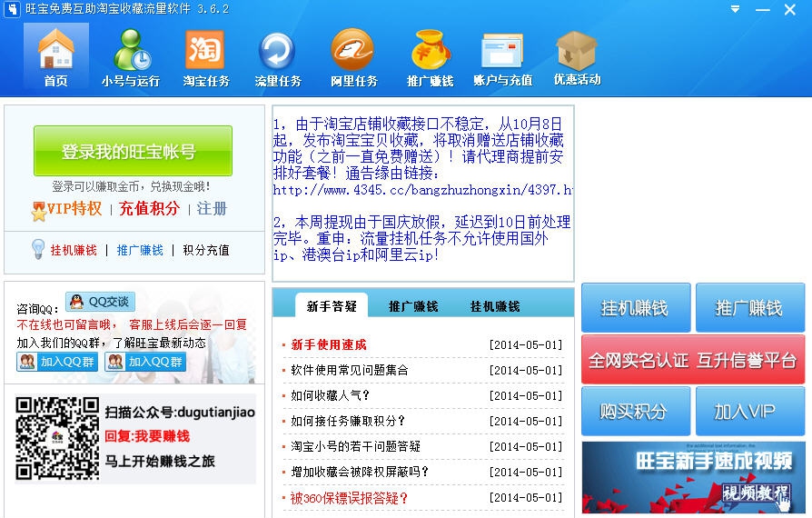Open the 淘宝任务 icon
Viewport: 812px width, 518px height.
[x=205, y=56]
